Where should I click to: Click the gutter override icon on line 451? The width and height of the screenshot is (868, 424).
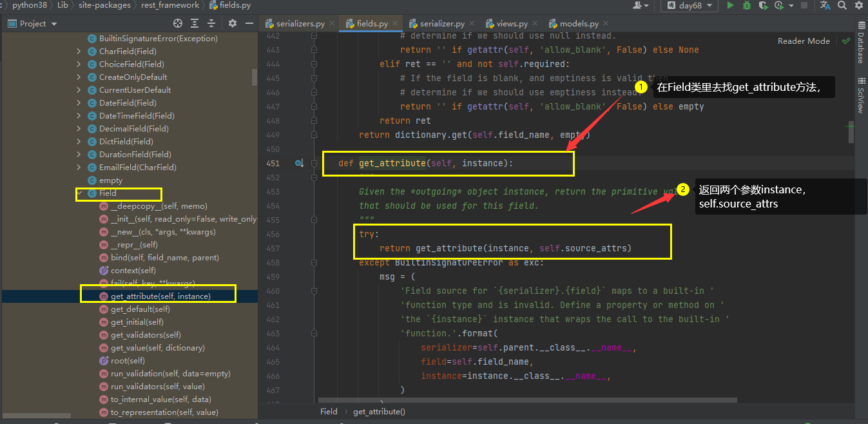pyautogui.click(x=299, y=164)
